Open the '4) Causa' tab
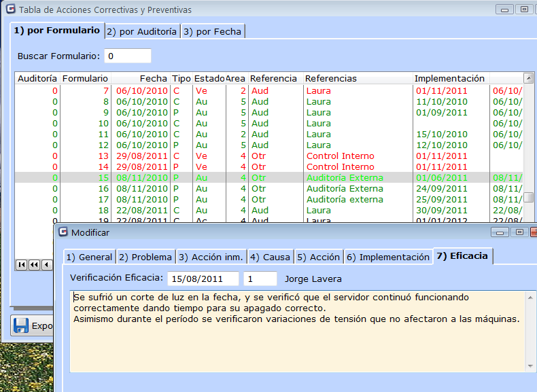The height and width of the screenshot is (392, 537). (x=270, y=257)
